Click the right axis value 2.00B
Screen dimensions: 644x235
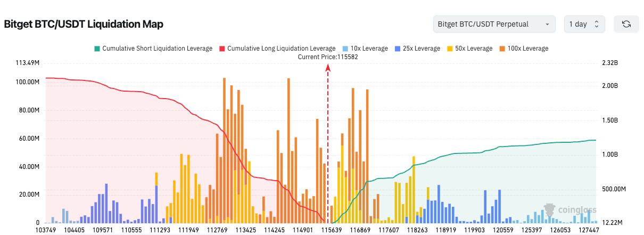point(610,86)
